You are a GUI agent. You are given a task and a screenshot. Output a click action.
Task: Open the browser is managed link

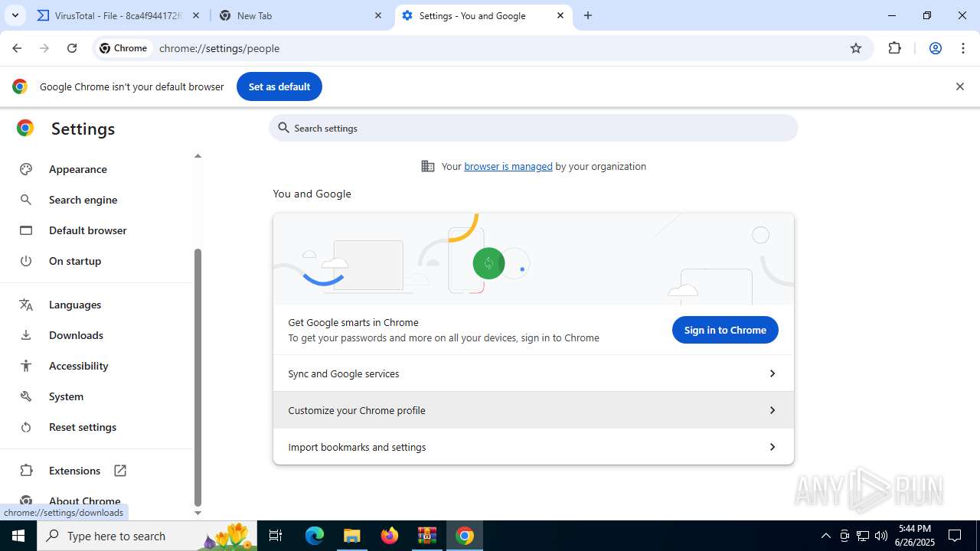pos(508,166)
